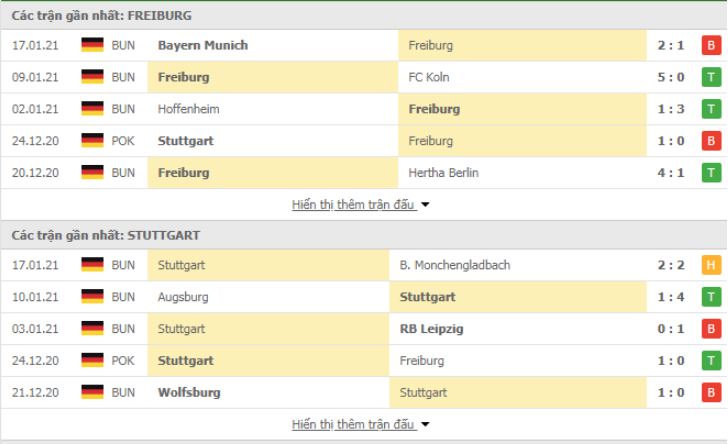Click red B badge for Stuttgart–RB Leipzig
This screenshot has height=444, width=728.
tap(711, 329)
